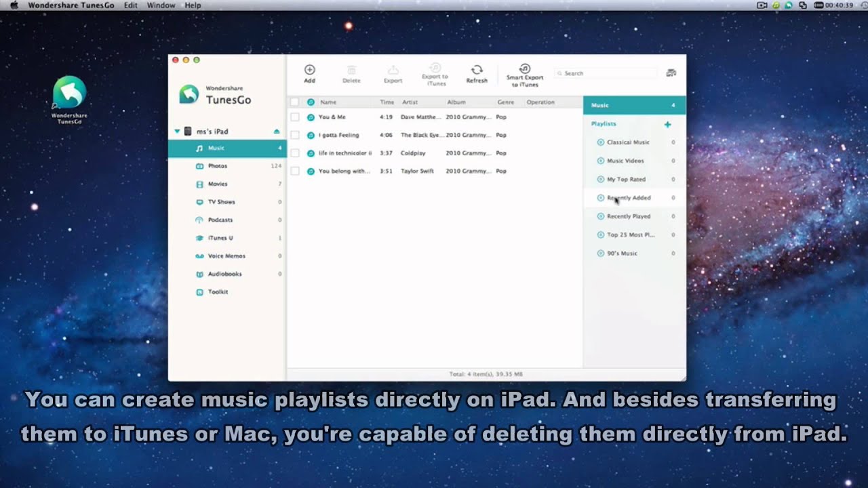Select the Music sidebar item
This screenshot has height=488, width=868.
227,148
